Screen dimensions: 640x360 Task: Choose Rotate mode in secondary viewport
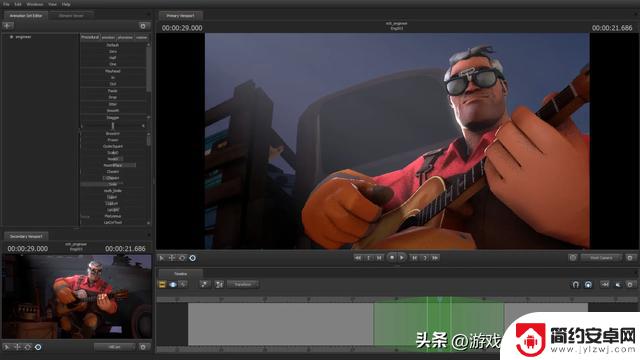[x=27, y=347]
